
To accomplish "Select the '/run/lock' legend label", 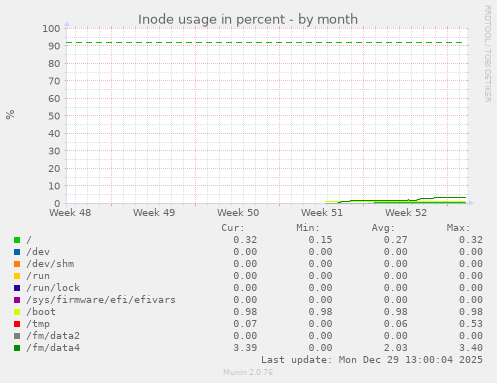I will 53,288.
